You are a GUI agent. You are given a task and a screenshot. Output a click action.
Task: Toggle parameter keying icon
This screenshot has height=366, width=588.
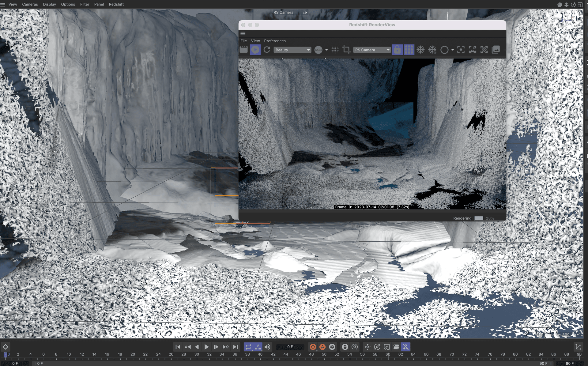pos(396,347)
